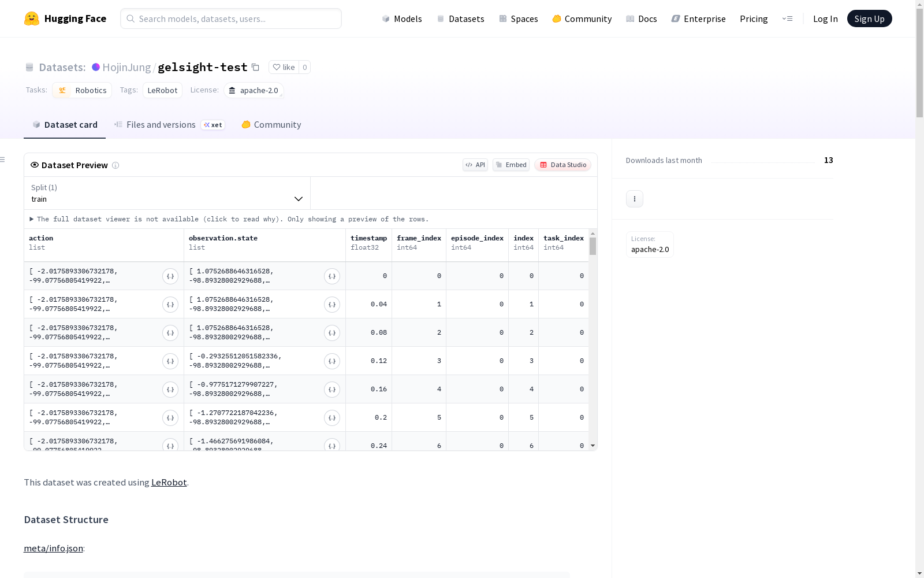The width and height of the screenshot is (924, 578).
Task: View the Pricing page
Action: [754, 18]
